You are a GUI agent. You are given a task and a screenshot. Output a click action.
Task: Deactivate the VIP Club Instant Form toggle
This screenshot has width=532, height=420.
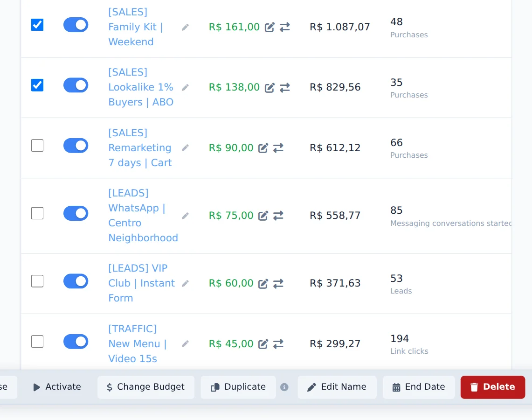[x=76, y=281]
